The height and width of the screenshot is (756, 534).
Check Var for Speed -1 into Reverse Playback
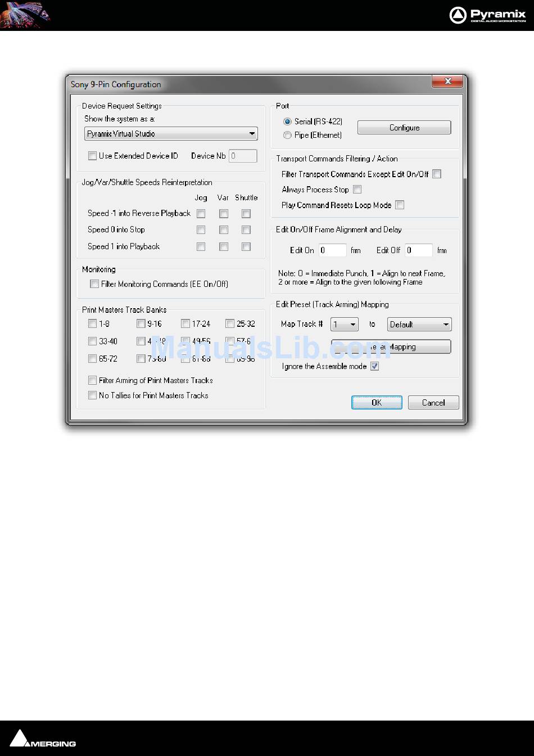(224, 214)
